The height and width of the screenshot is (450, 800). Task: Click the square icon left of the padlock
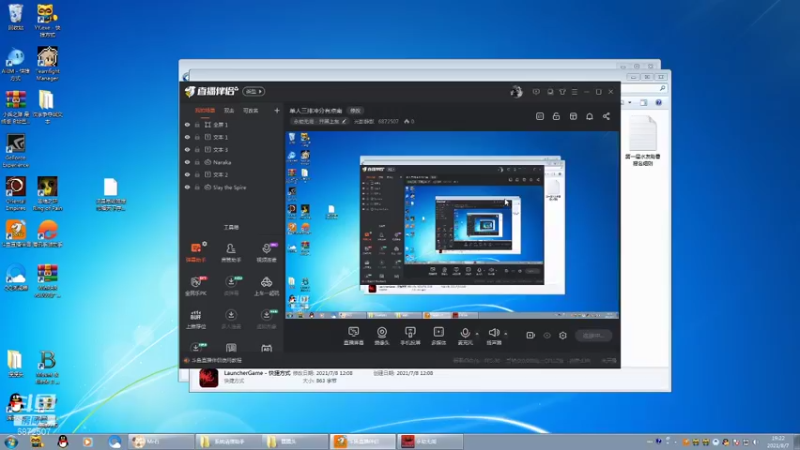click(x=540, y=116)
